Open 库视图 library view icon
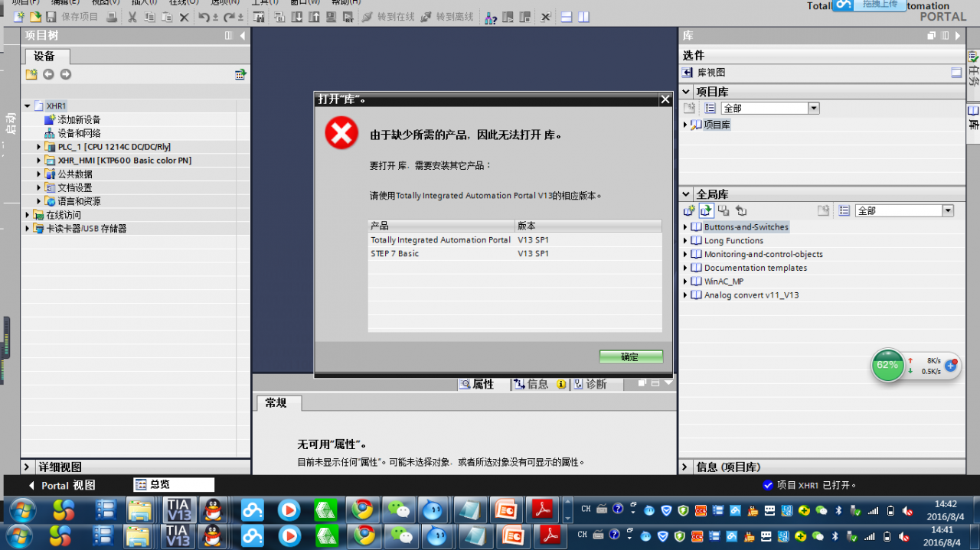Viewport: 980px width, 550px height. 688,73
